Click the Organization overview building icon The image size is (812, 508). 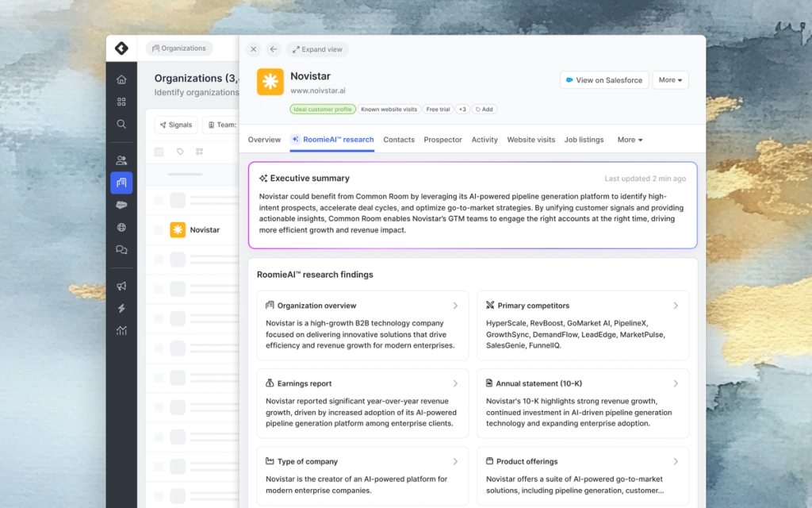pos(270,306)
